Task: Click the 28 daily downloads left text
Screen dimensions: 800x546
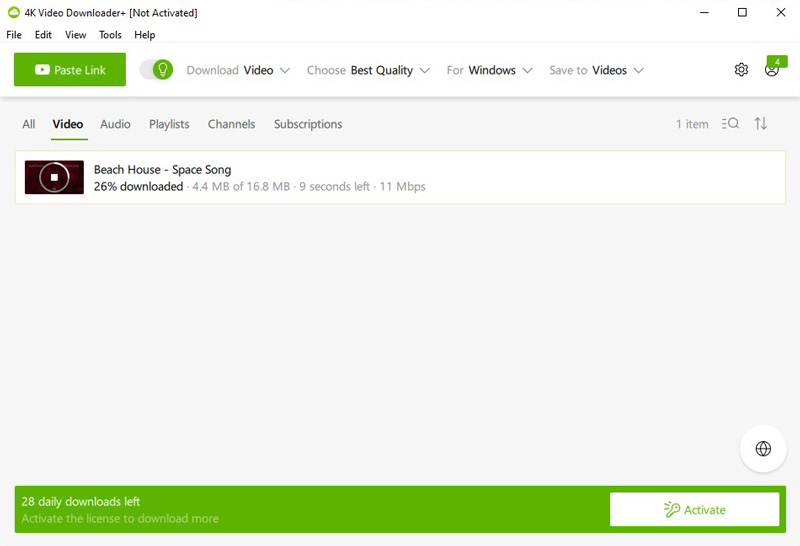Action: (x=81, y=502)
